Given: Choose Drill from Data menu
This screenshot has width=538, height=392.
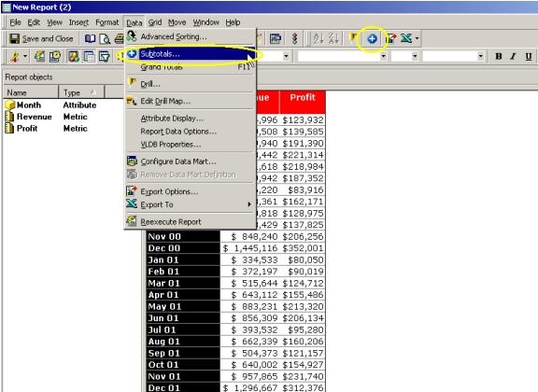Looking at the screenshot, I should pyautogui.click(x=190, y=84).
